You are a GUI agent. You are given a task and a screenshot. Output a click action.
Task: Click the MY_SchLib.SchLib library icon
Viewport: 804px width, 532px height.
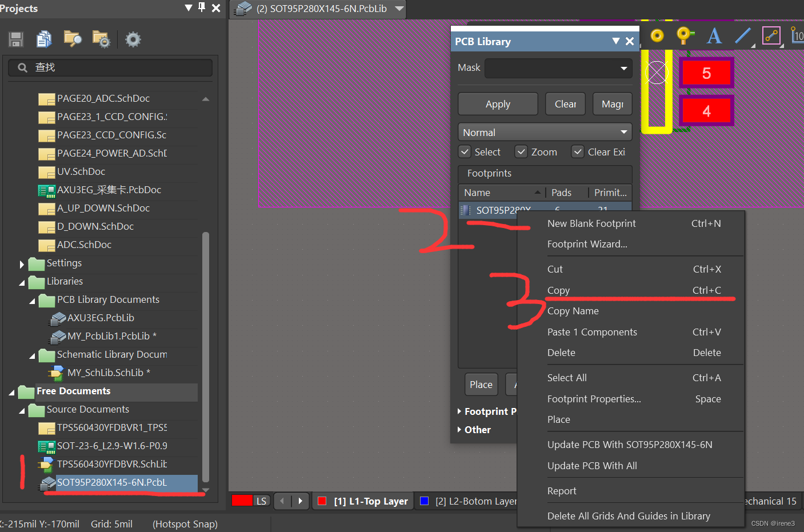coord(56,373)
